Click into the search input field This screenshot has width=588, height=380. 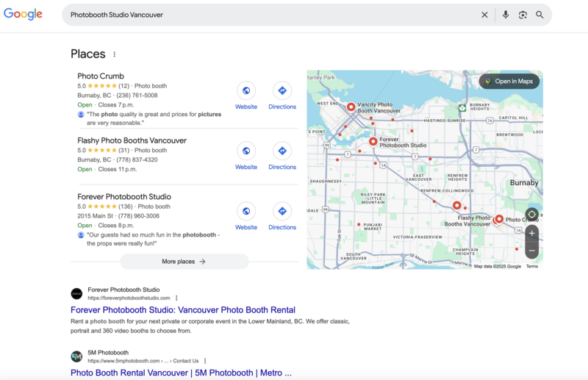click(273, 15)
